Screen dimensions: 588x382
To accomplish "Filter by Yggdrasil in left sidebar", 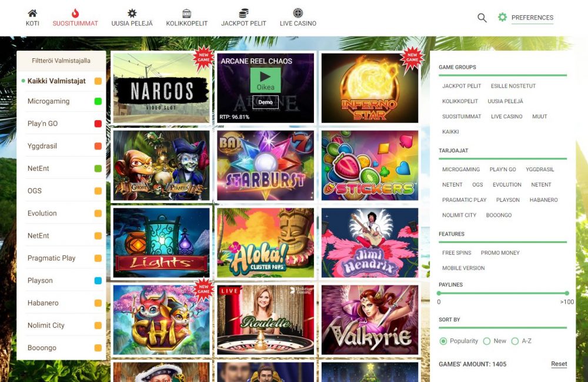I will (x=62, y=146).
